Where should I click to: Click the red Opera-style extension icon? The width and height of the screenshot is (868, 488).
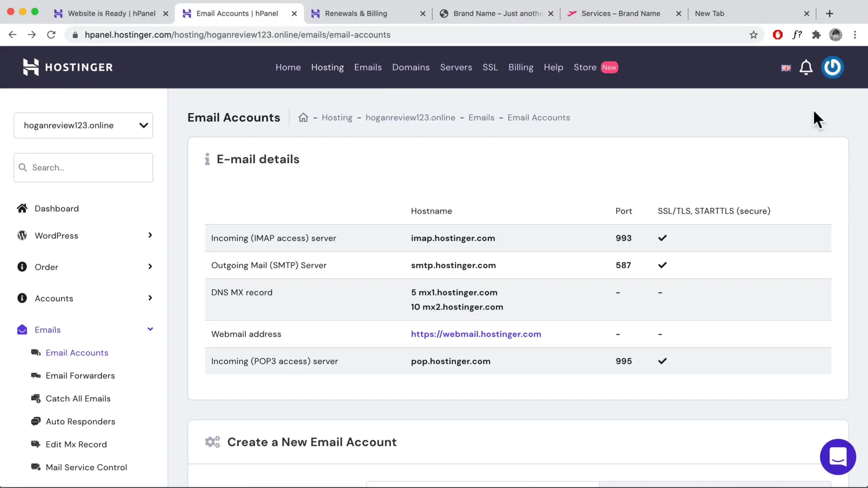[x=778, y=35]
